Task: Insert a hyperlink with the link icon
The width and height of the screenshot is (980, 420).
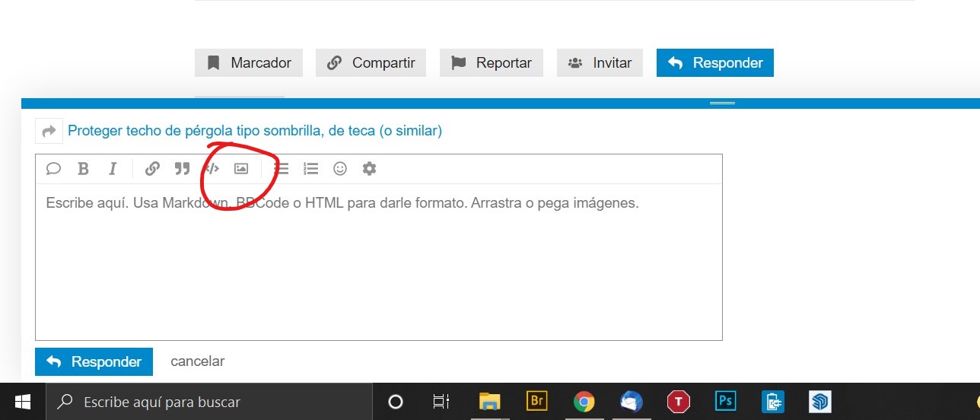Action: click(152, 169)
